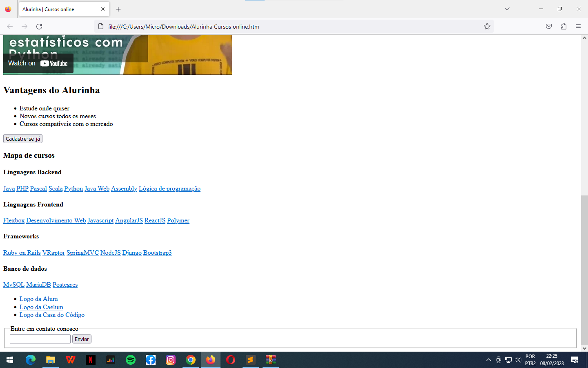Screen dimensions: 588x368
Task: List all tabs dropdown
Action: click(x=507, y=9)
